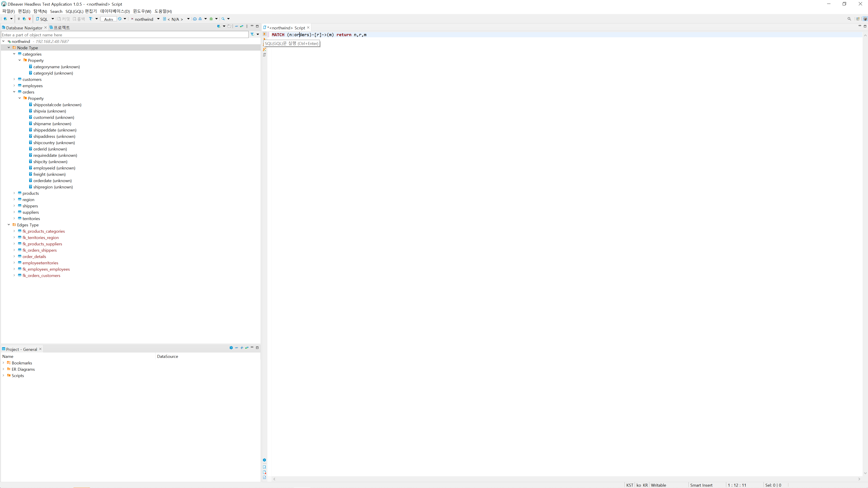868x488 pixels.
Task: Click the transaction log clock icon
Action: (x=120, y=19)
